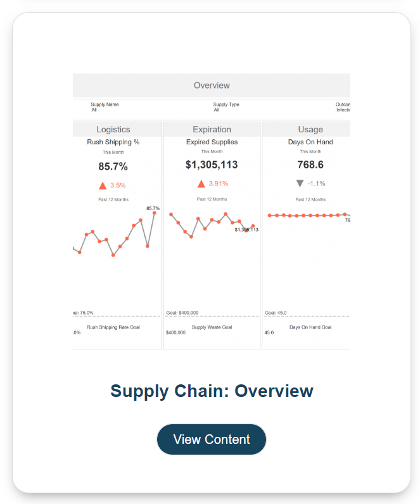Image resolution: width=420 pixels, height=504 pixels.
Task: Expand the Outcome filter at right edge
Action: point(343,107)
